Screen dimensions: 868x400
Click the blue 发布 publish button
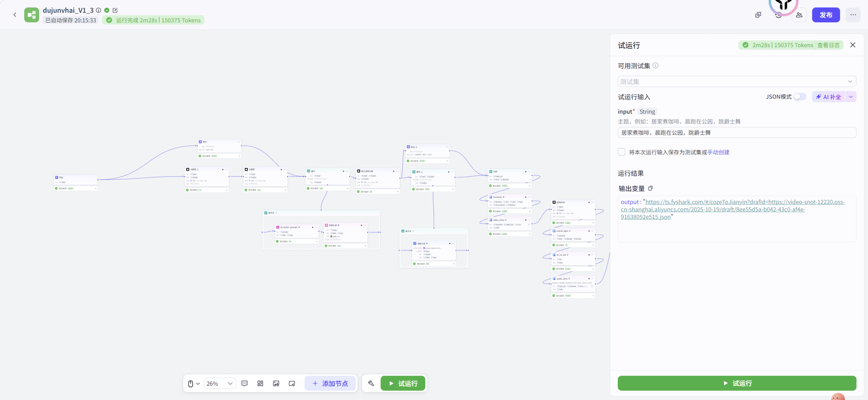tap(826, 15)
